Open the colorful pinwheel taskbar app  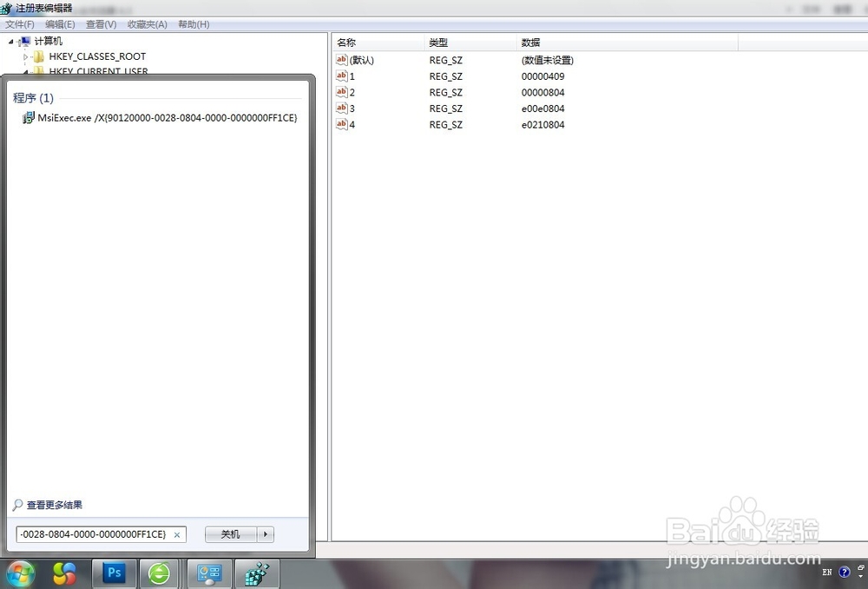pyautogui.click(x=65, y=574)
